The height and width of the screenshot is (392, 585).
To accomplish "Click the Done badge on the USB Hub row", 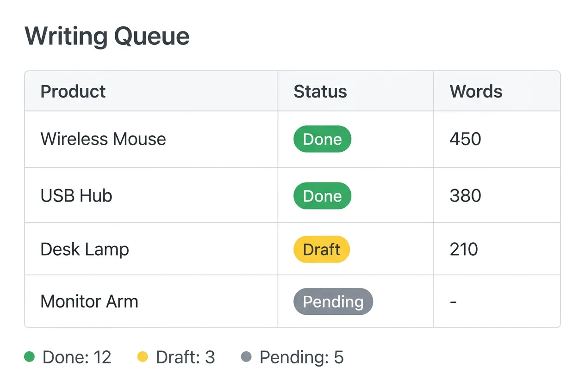I will (322, 196).
